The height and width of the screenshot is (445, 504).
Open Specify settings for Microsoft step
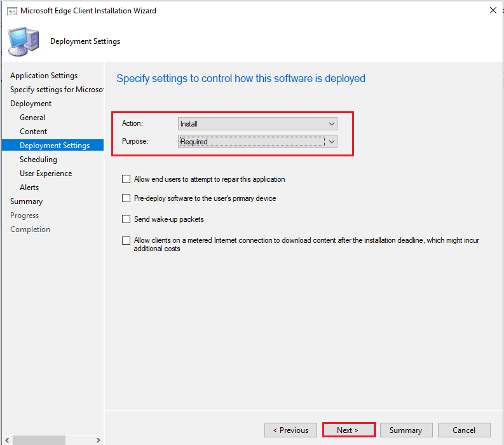click(x=57, y=90)
